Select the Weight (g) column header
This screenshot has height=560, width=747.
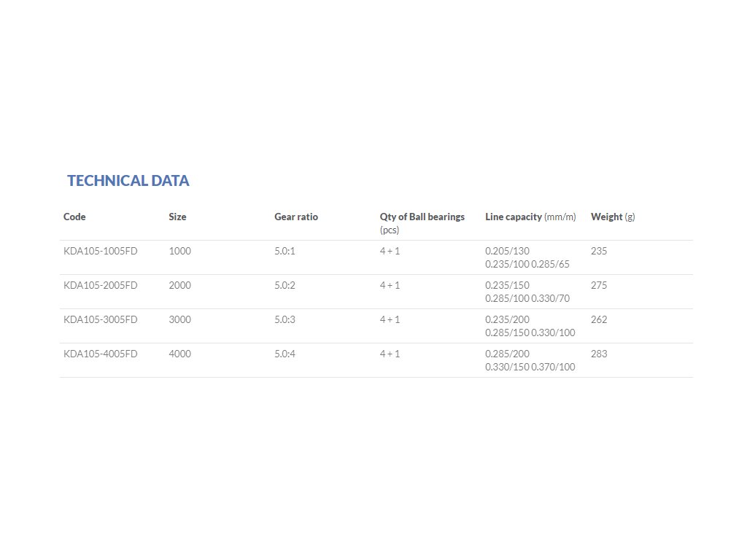click(613, 217)
